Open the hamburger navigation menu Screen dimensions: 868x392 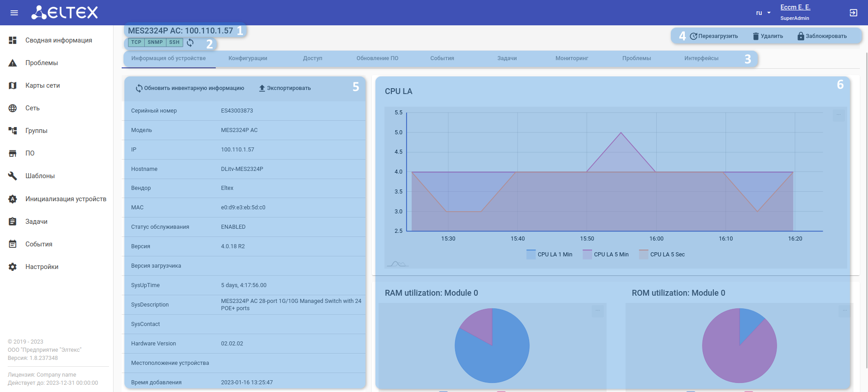14,13
